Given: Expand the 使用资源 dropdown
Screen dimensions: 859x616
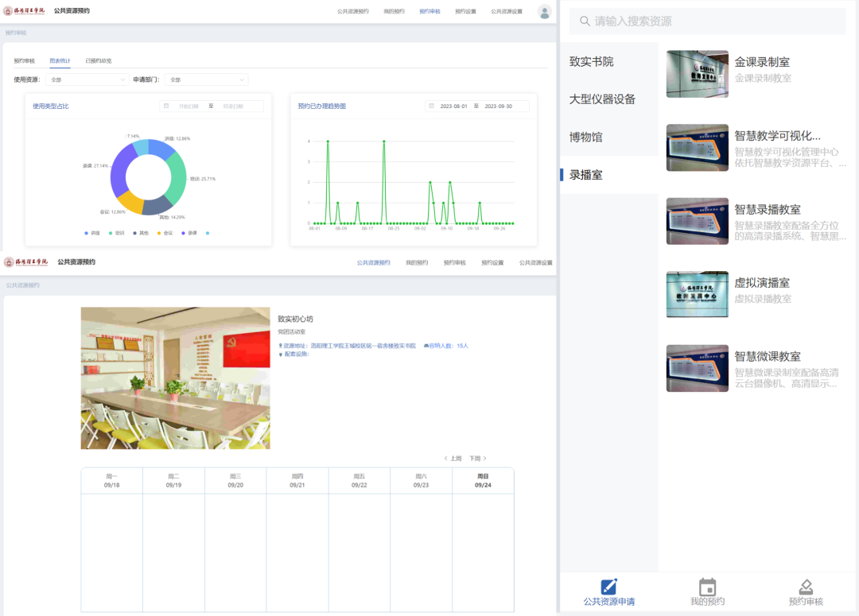Looking at the screenshot, I should (87, 79).
